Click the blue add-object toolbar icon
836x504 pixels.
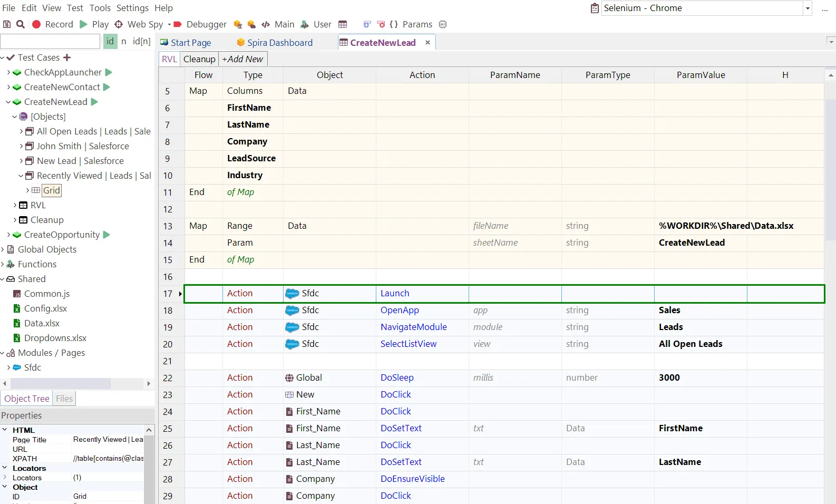367,24
